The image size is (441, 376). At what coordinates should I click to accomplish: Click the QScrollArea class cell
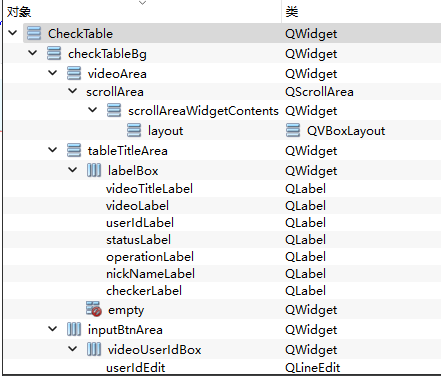319,92
